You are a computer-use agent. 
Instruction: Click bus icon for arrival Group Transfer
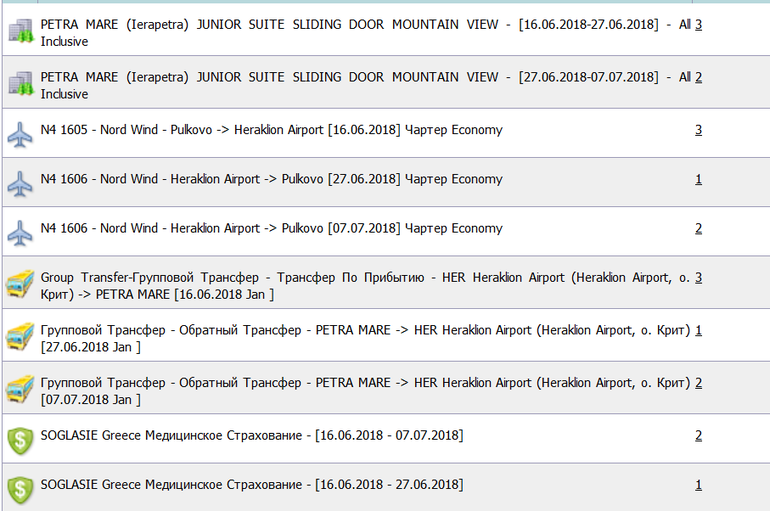pos(20,286)
